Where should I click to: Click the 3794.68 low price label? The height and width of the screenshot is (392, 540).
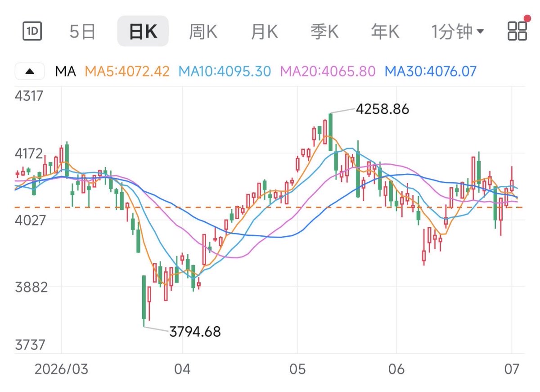(195, 332)
